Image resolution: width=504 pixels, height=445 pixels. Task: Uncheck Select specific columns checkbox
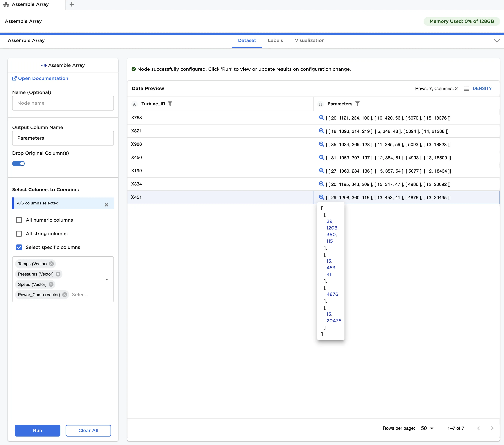coord(19,247)
